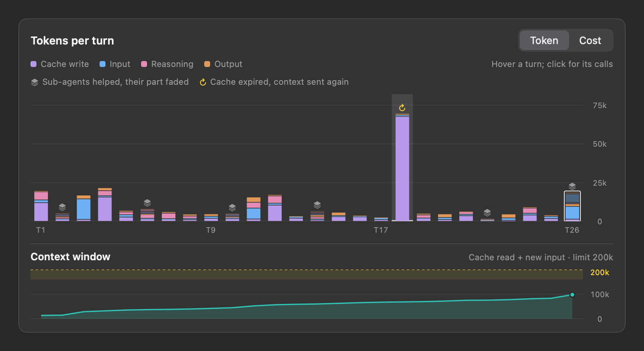Click the sub-agents icon on the turn right after T9

pos(232,207)
